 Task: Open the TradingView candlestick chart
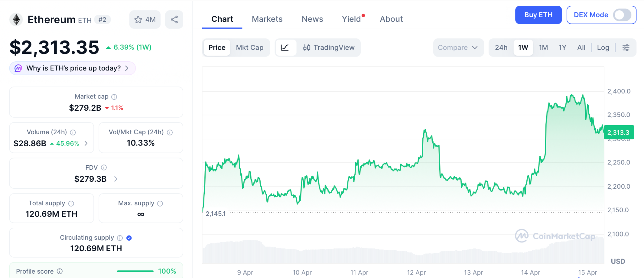(329, 47)
